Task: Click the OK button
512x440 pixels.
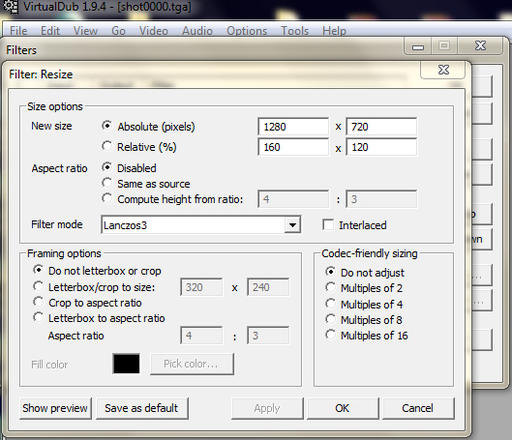Action: tap(343, 408)
